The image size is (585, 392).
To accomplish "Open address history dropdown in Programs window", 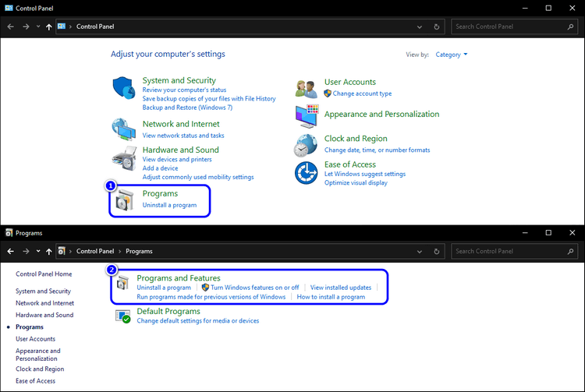I will (420, 252).
